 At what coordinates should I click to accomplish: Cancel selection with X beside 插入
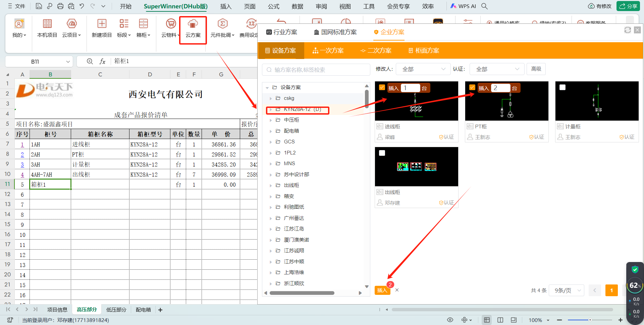[x=397, y=290]
